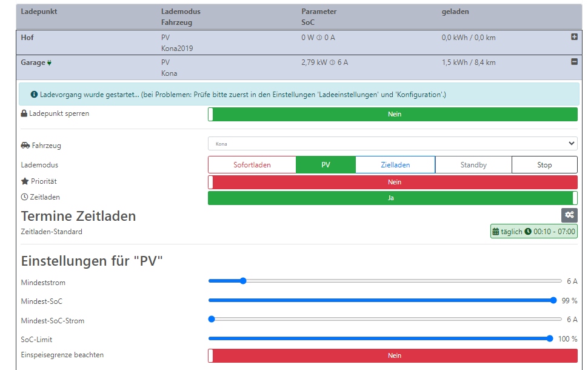Toggle Einspeisegrenze beachten switch
Viewport: 588px width, 370px height.
[393, 355]
